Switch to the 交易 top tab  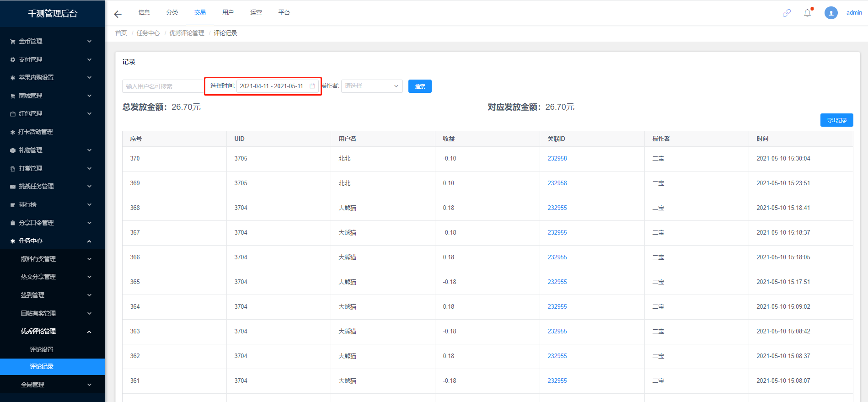[x=200, y=12]
